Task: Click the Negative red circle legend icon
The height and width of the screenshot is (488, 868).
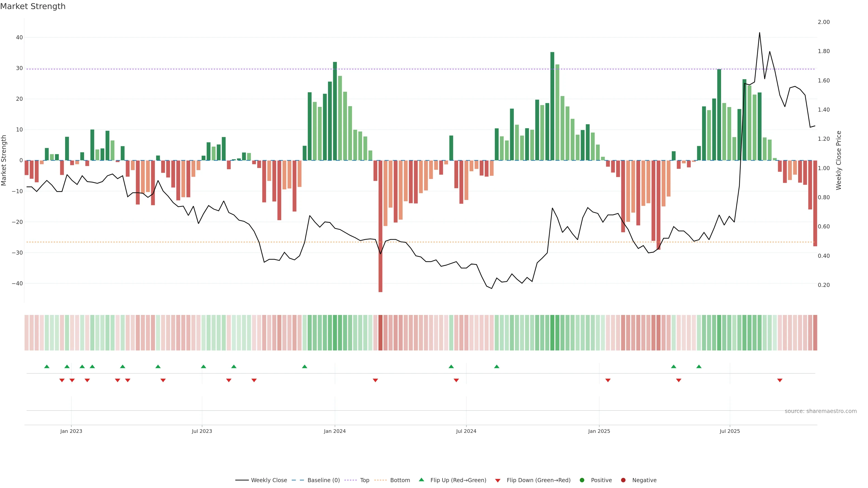Action: (x=623, y=480)
